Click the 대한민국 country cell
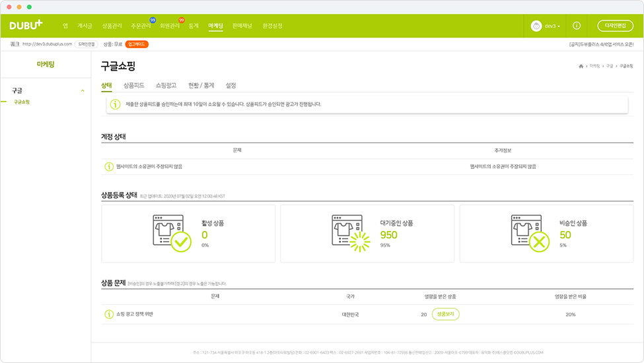Viewport: 644px width, 363px height. point(350,315)
